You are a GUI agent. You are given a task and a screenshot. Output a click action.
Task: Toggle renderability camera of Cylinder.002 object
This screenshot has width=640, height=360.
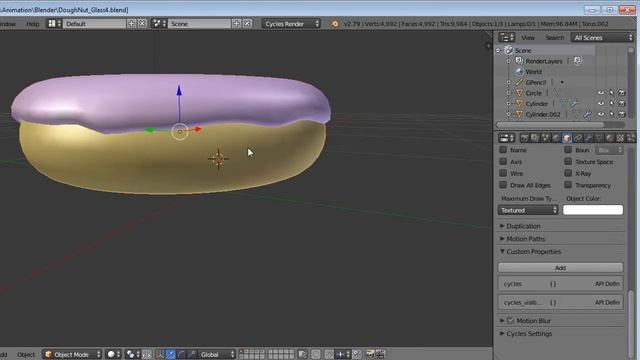[x=622, y=114]
